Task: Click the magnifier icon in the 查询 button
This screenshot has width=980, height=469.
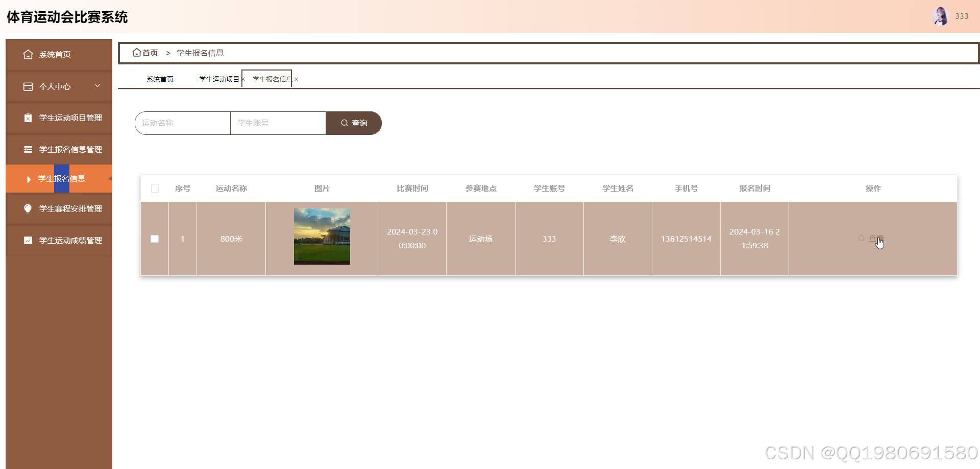Action: 344,123
